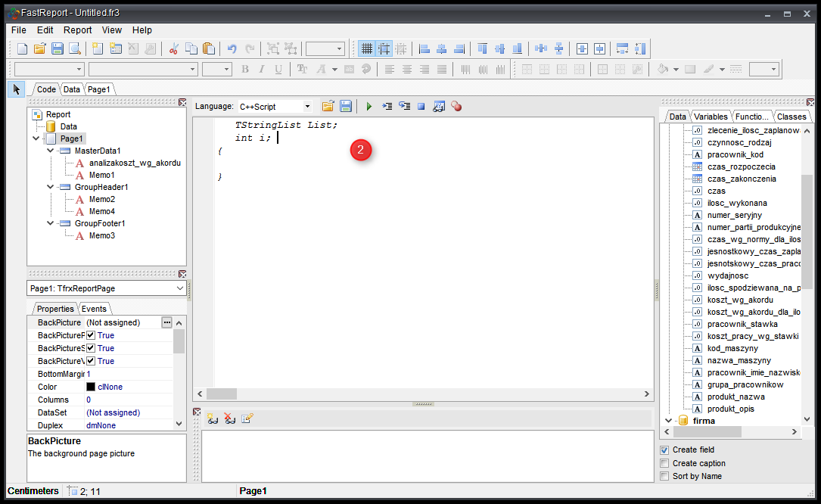Click the Undo arrow icon
This screenshot has width=821, height=504.
coord(232,48)
